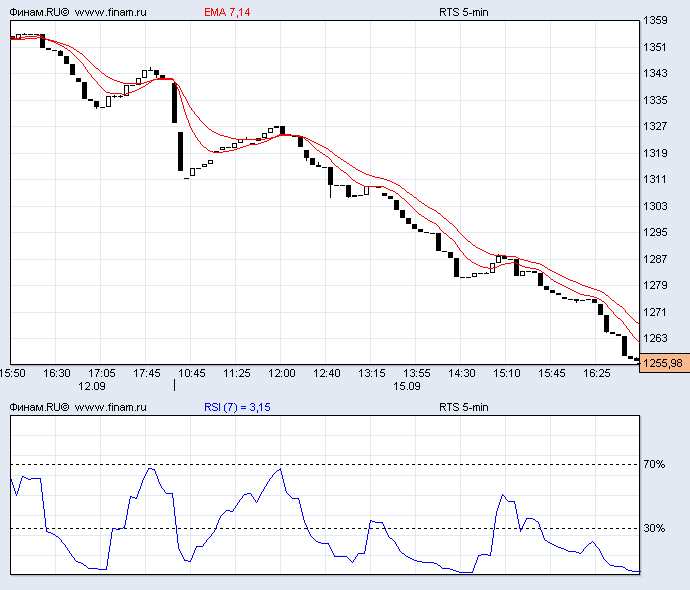Screen dimensions: 690x590
Task: Click 'RTS 5-min' title above the RSI chart
Action: coord(464,407)
